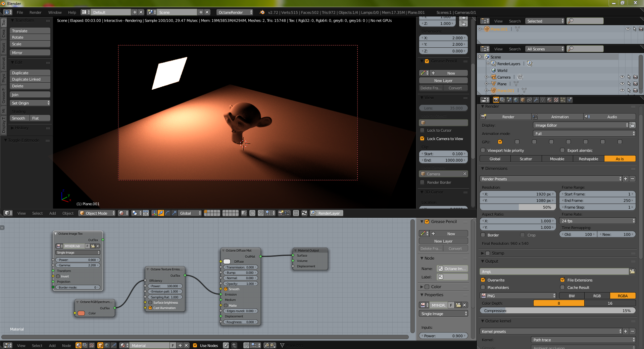Screen dimensions: 644x349
Task: Select the Movable mesh type button
Action: (x=557, y=159)
